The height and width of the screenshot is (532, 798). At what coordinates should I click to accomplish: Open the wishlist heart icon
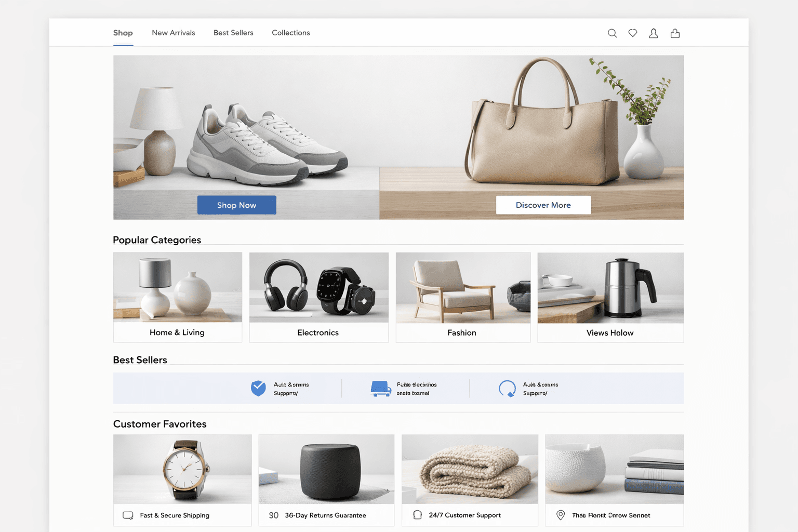[x=632, y=33]
